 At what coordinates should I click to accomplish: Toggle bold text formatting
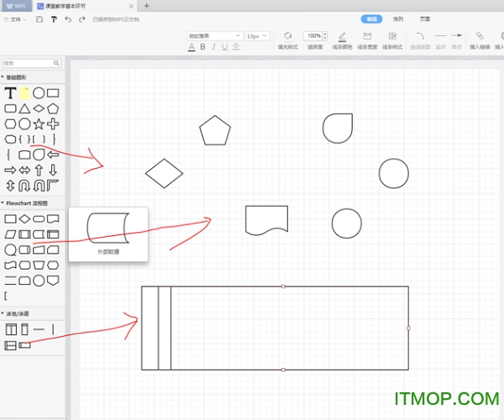click(x=203, y=48)
